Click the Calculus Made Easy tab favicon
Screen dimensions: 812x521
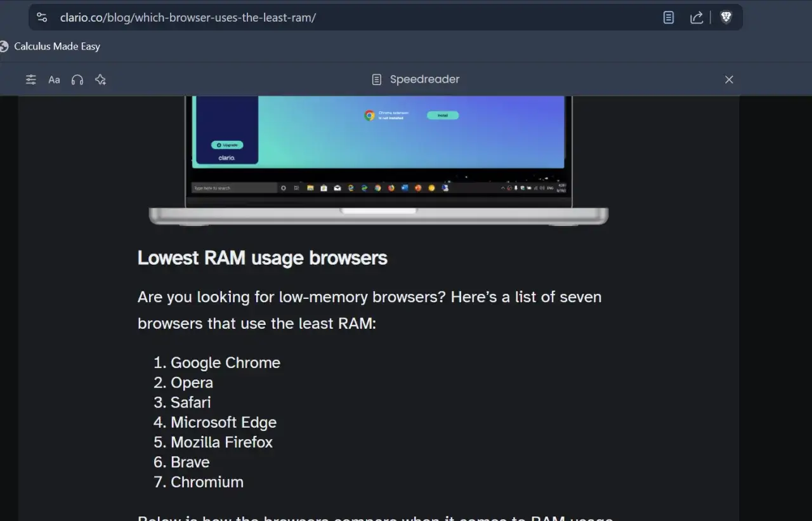(4, 46)
